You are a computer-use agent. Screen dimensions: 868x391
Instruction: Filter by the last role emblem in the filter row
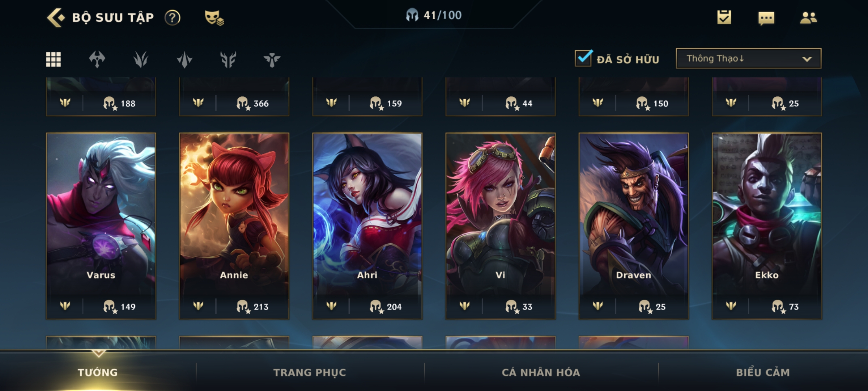point(272,59)
